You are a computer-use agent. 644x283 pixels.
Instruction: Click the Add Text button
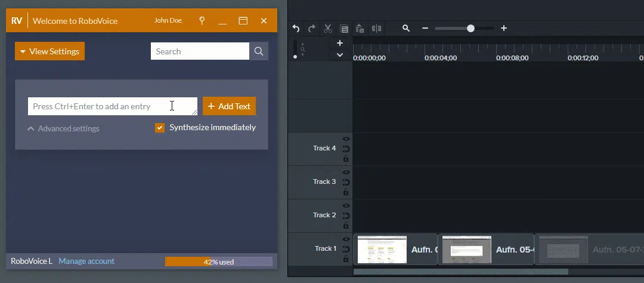point(229,106)
